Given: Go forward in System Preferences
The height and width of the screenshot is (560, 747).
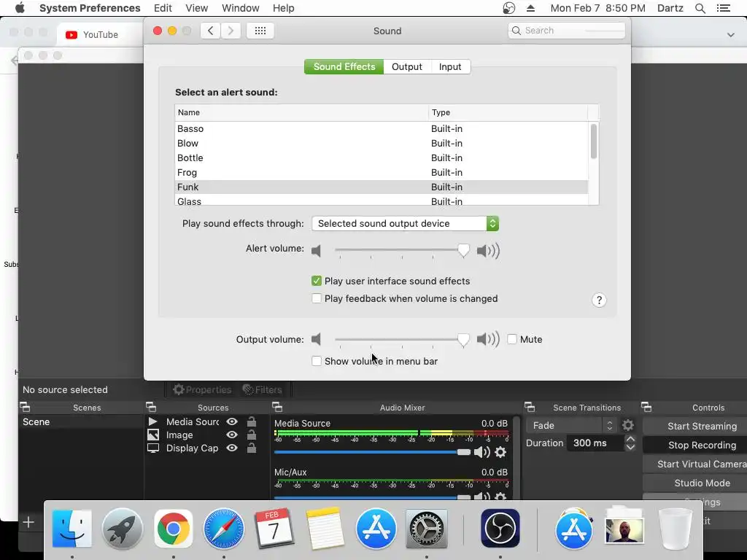Looking at the screenshot, I should 231,31.
